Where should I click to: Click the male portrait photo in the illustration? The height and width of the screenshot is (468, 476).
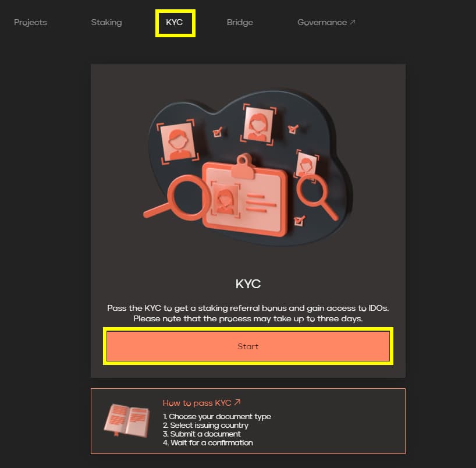pos(178,142)
